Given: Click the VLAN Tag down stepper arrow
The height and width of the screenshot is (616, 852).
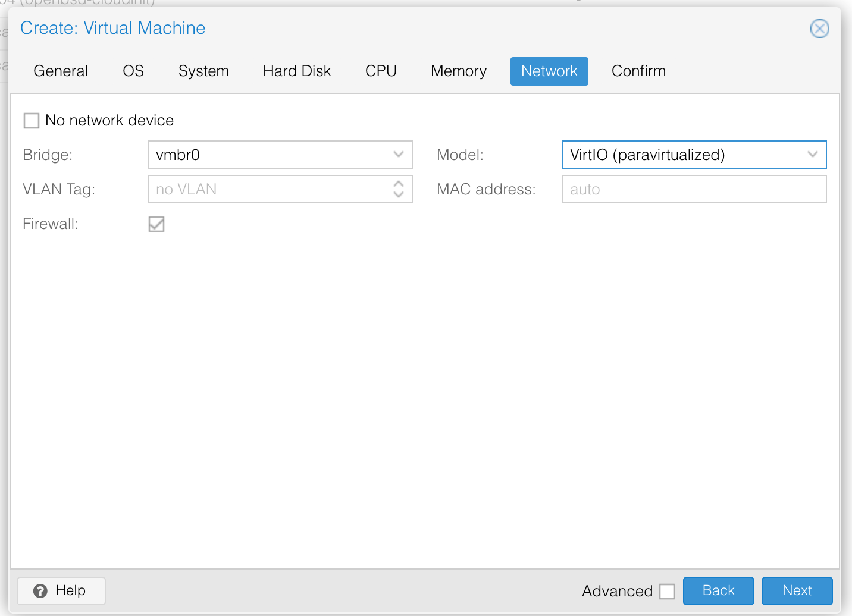Looking at the screenshot, I should click(x=399, y=194).
